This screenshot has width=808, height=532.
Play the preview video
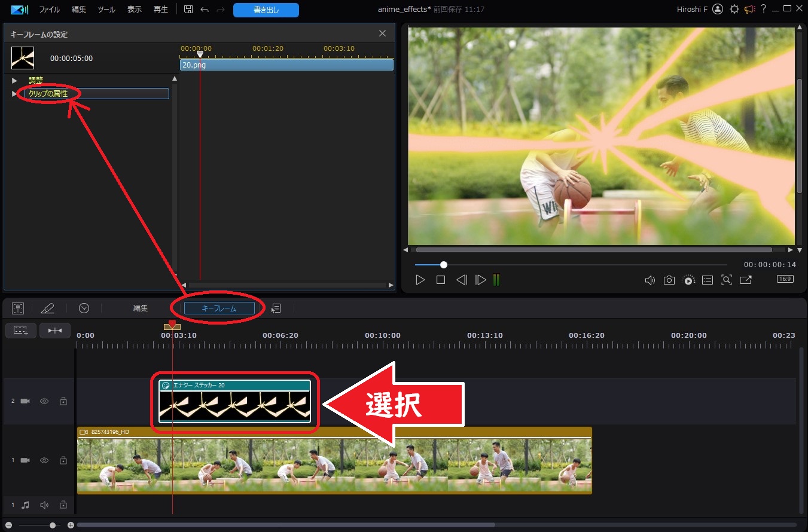420,280
